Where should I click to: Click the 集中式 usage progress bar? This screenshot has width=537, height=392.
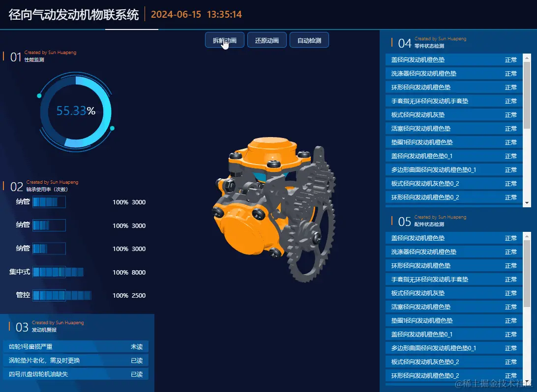point(58,272)
